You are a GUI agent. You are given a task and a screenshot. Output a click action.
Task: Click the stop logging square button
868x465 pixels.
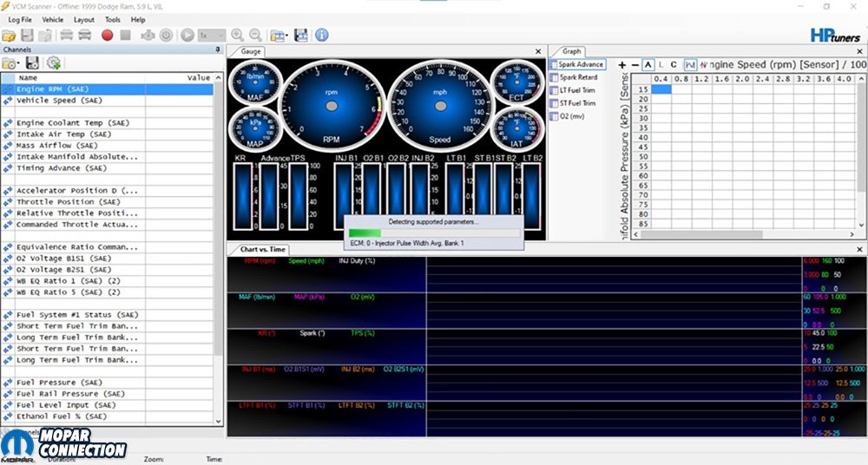[x=126, y=36]
